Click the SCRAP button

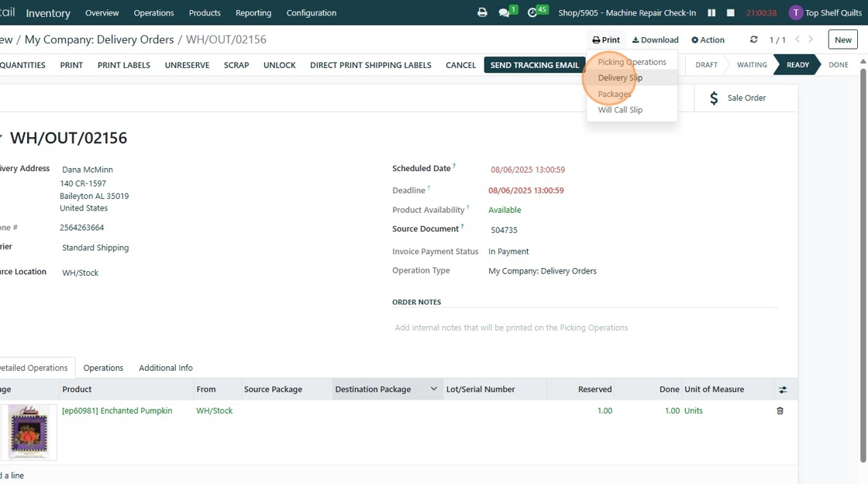point(236,65)
